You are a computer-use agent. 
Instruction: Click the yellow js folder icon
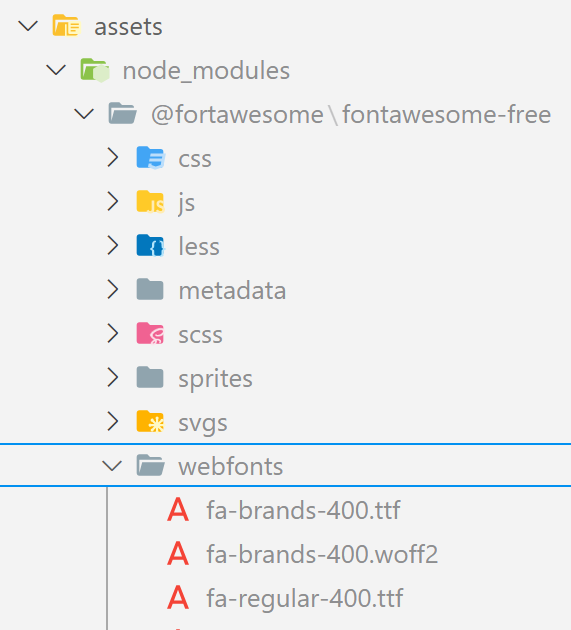[x=150, y=202]
